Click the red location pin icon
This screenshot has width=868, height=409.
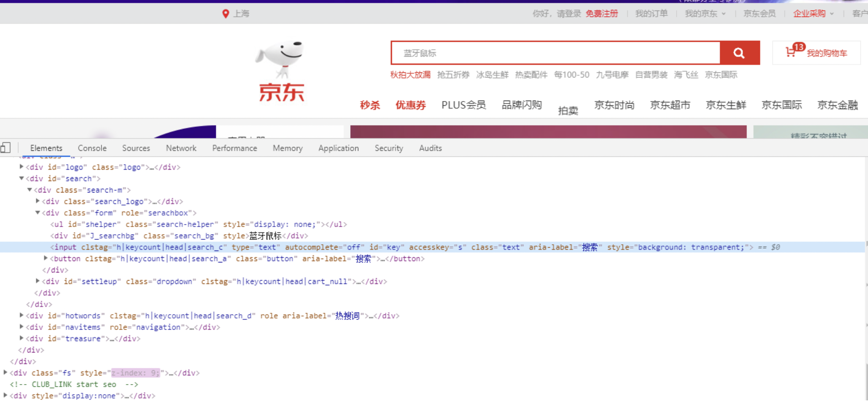click(225, 14)
